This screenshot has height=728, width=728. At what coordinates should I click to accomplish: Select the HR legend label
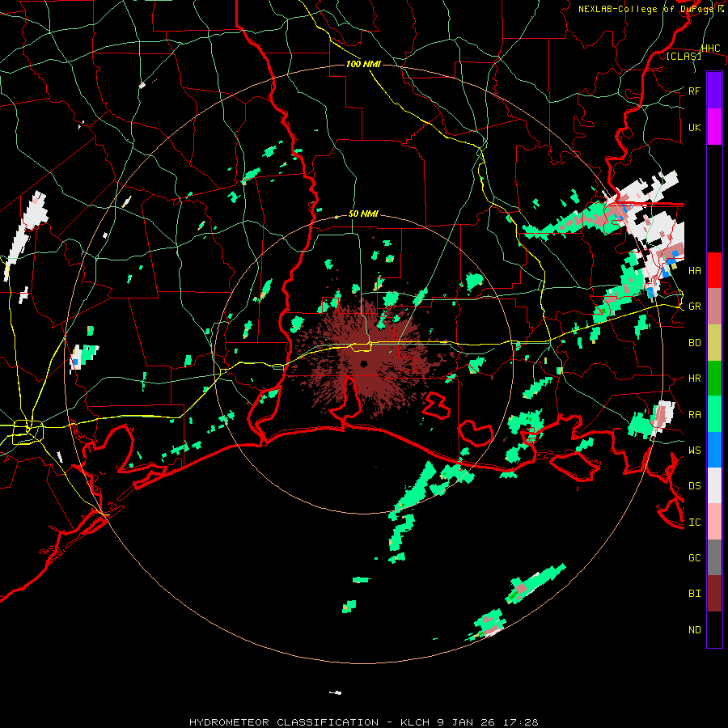click(694, 379)
